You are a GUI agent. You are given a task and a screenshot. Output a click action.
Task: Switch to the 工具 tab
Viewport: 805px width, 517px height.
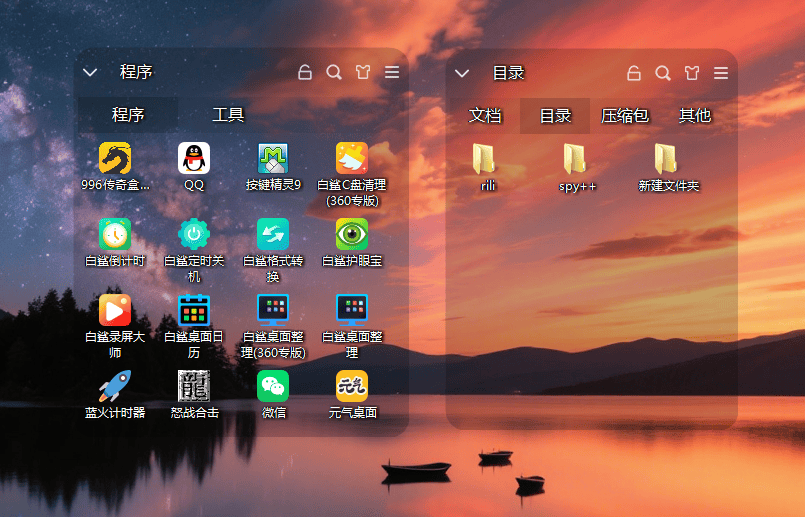(228, 114)
